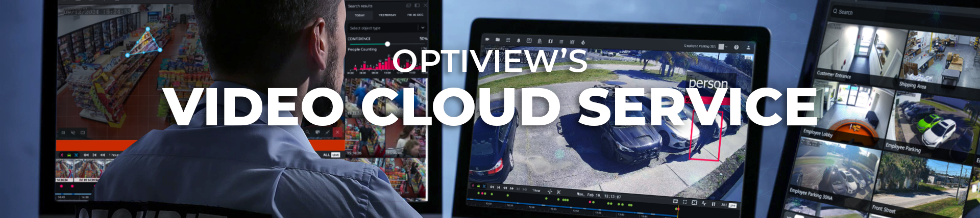Open the help question mark icon on the laptop
Image resolution: width=980 pixels, height=218 pixels.
[736, 47]
